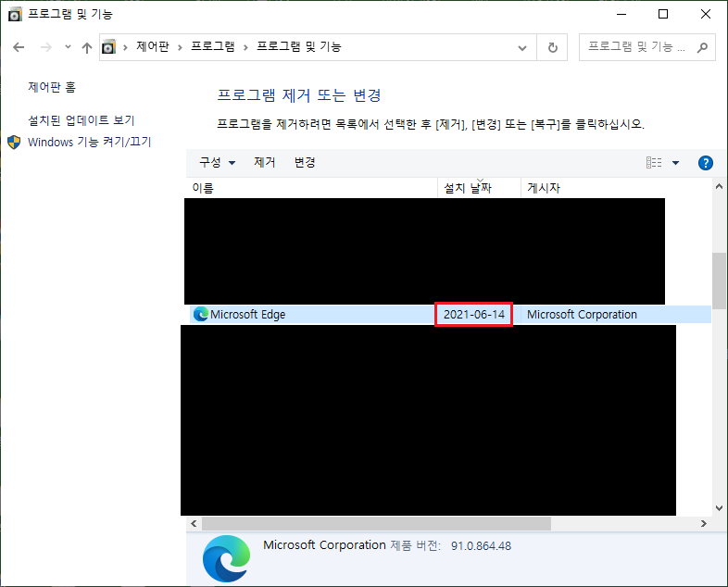Select 제어판 breadcrumb in address bar
728x587 pixels.
[152, 46]
